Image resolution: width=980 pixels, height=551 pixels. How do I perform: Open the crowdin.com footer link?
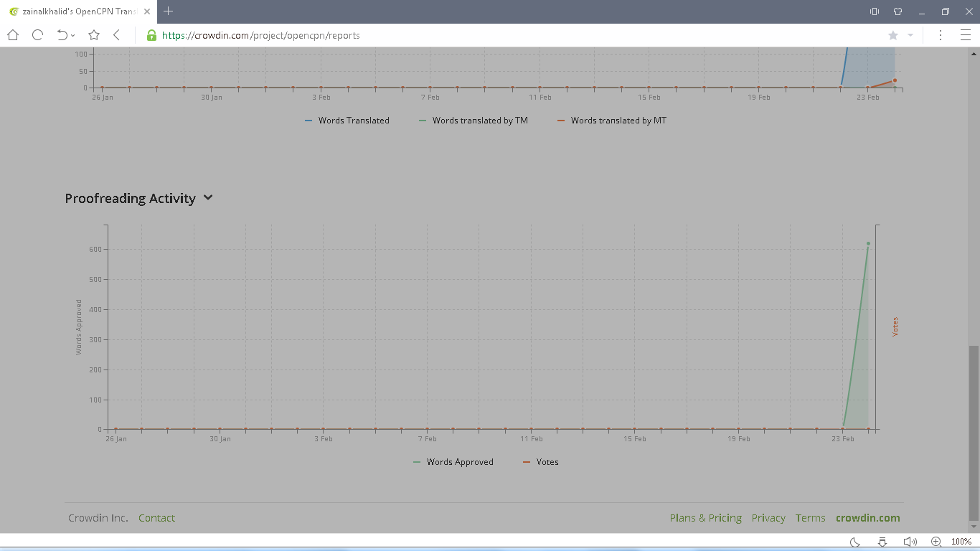click(x=868, y=518)
